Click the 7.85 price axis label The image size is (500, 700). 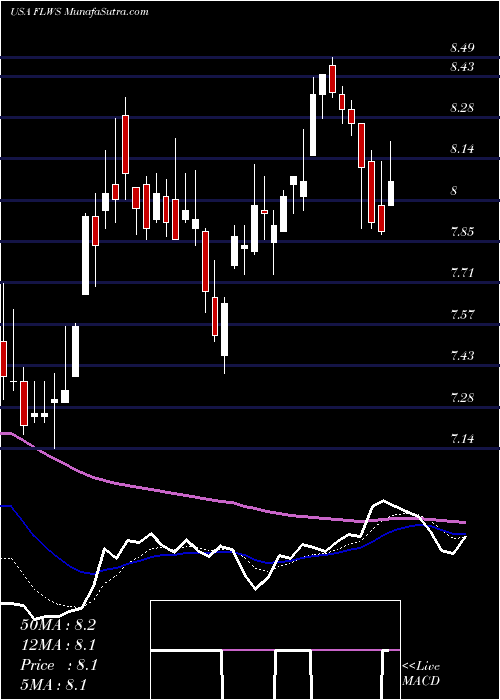462,232
